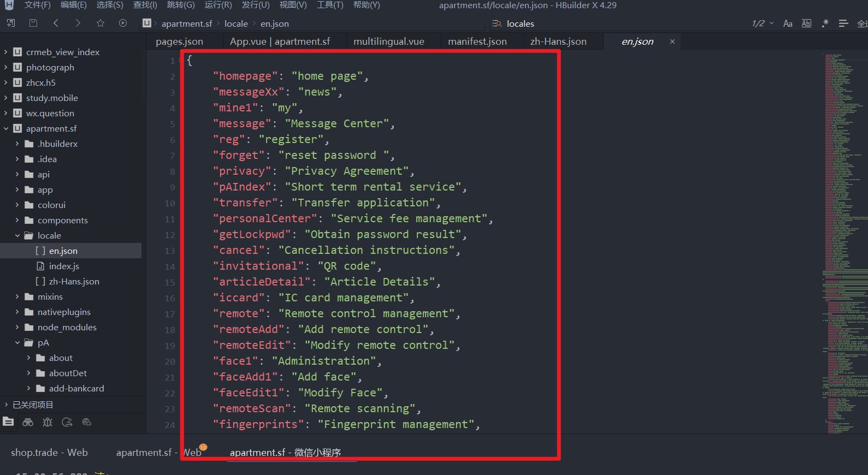The height and width of the screenshot is (475, 868).
Task: Open the 发行(U) menu
Action: [256, 5]
